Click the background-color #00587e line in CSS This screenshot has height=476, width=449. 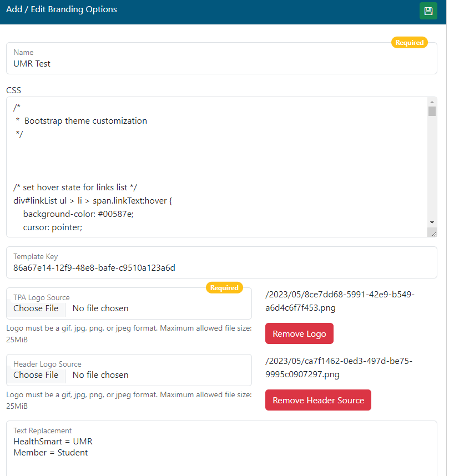coord(78,214)
